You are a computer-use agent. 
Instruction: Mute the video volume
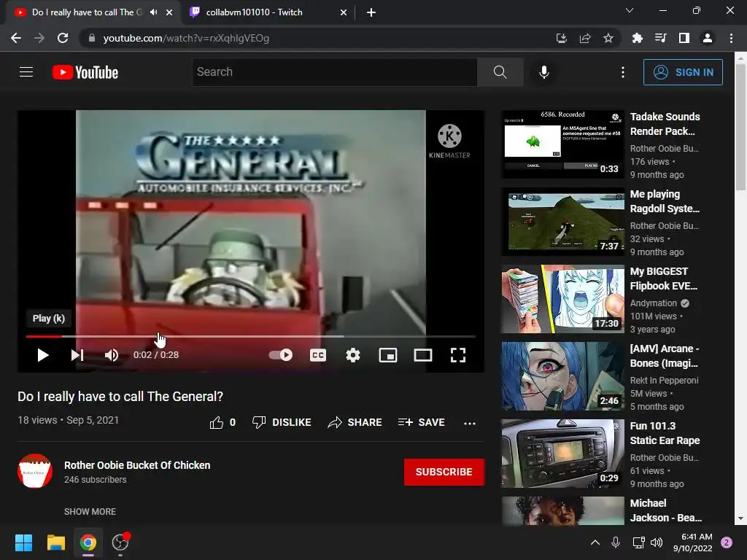click(112, 355)
